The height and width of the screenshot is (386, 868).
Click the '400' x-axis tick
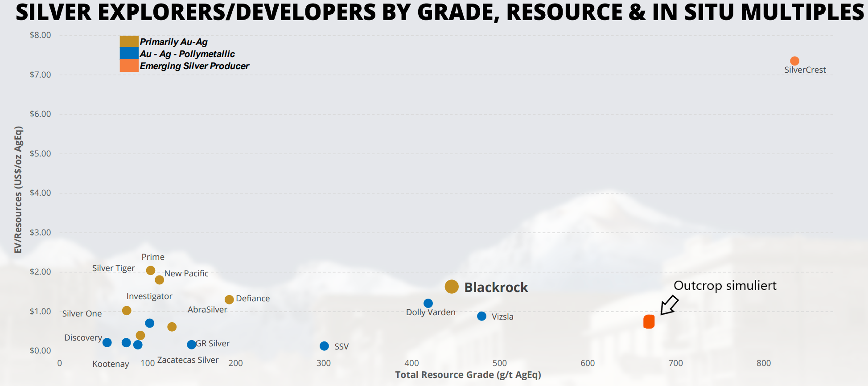coord(411,363)
